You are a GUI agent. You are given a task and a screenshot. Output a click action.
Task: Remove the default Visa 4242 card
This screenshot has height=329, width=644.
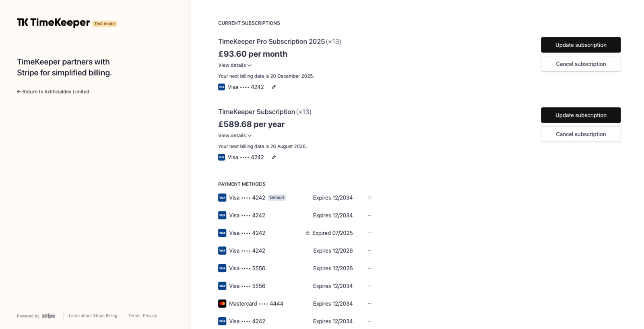(x=369, y=197)
